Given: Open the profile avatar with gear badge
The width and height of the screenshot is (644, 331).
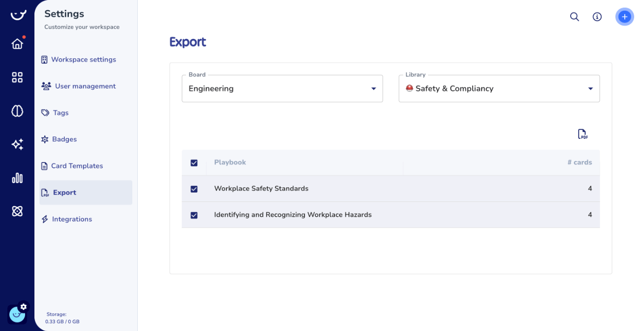Looking at the screenshot, I should click(x=18, y=313).
